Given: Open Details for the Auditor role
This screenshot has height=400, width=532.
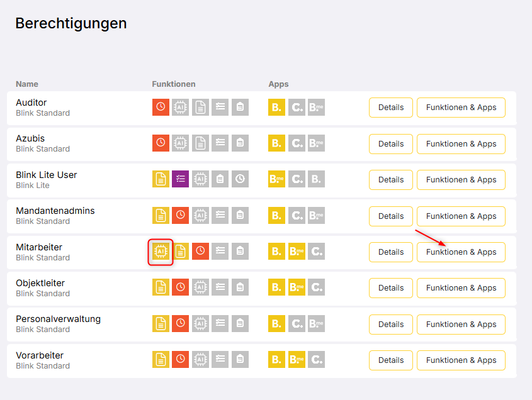Looking at the screenshot, I should point(390,108).
